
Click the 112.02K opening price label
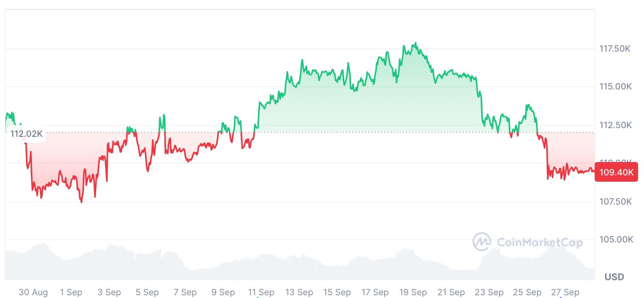tap(26, 134)
